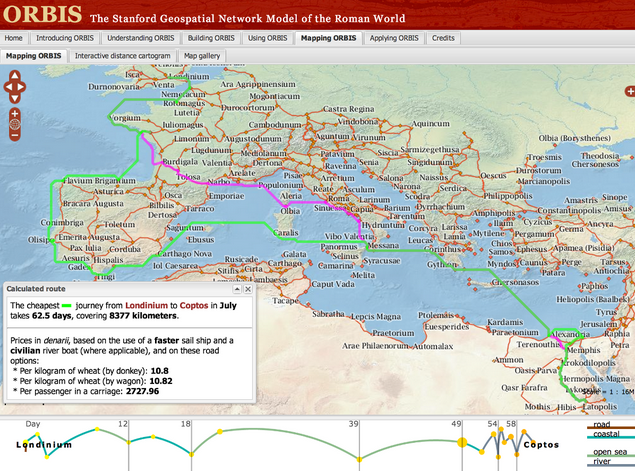The height and width of the screenshot is (473, 635).
Task: Click Syracusae on the map
Action: point(381,261)
